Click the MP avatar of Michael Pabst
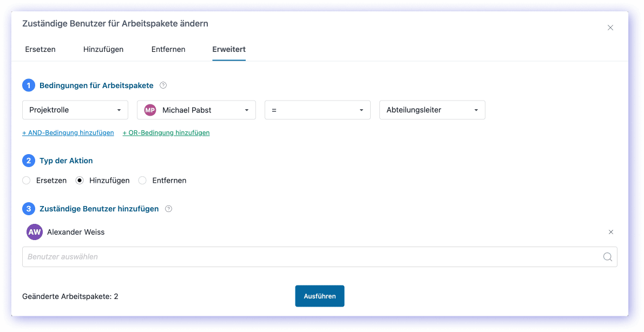This screenshot has width=644, height=332. (x=150, y=110)
